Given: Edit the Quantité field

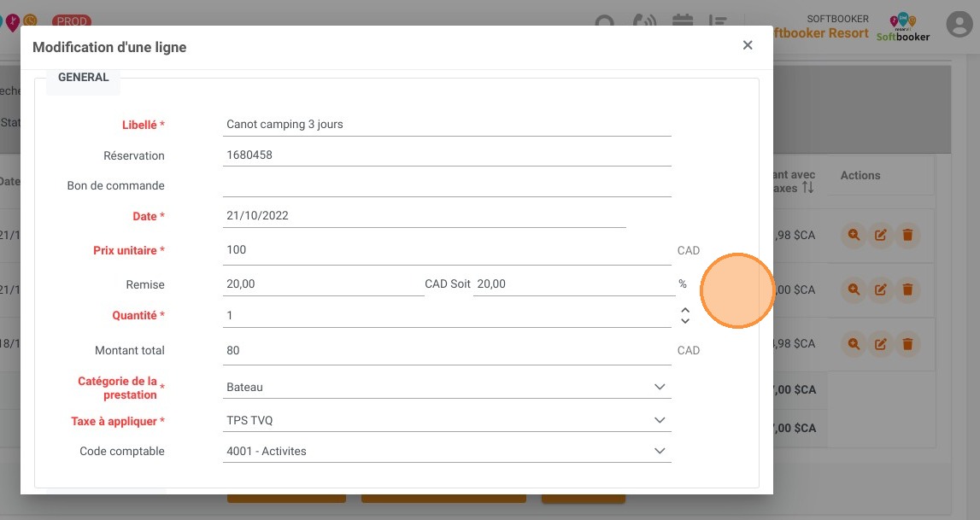Looking at the screenshot, I should tap(447, 315).
